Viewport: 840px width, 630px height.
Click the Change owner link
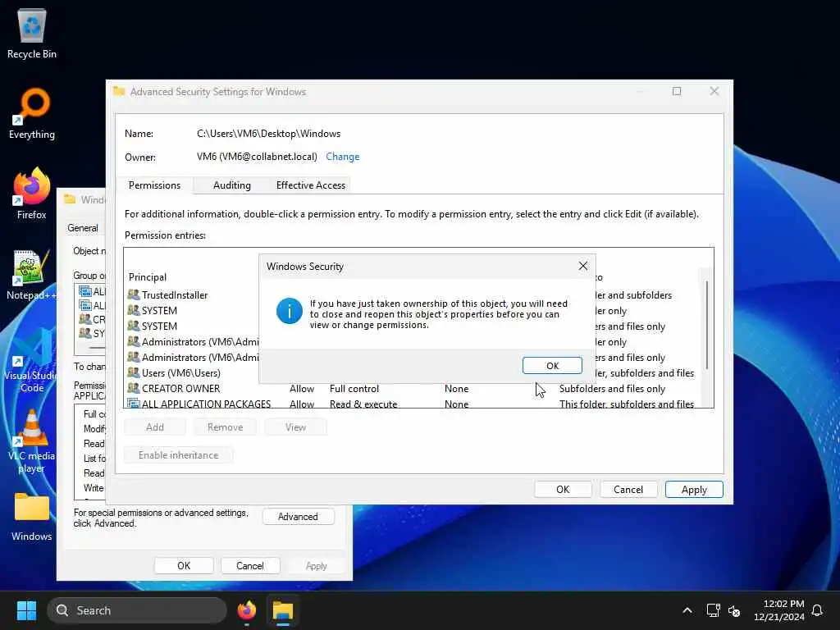tap(342, 157)
